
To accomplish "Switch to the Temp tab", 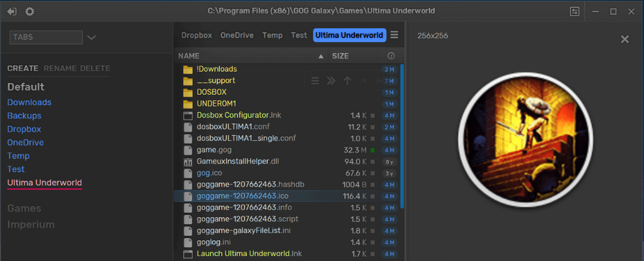I will click(x=272, y=36).
